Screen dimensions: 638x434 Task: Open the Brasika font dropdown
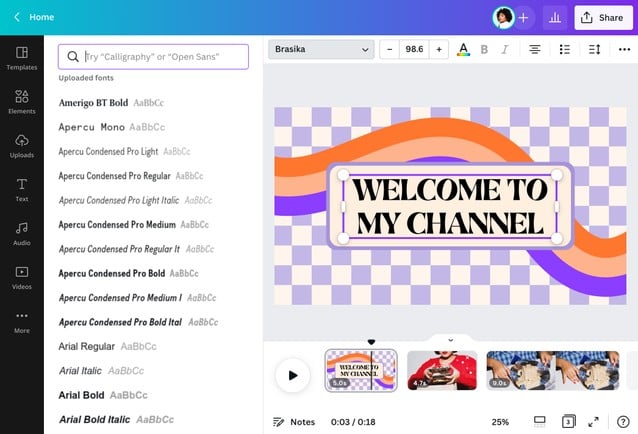point(321,49)
